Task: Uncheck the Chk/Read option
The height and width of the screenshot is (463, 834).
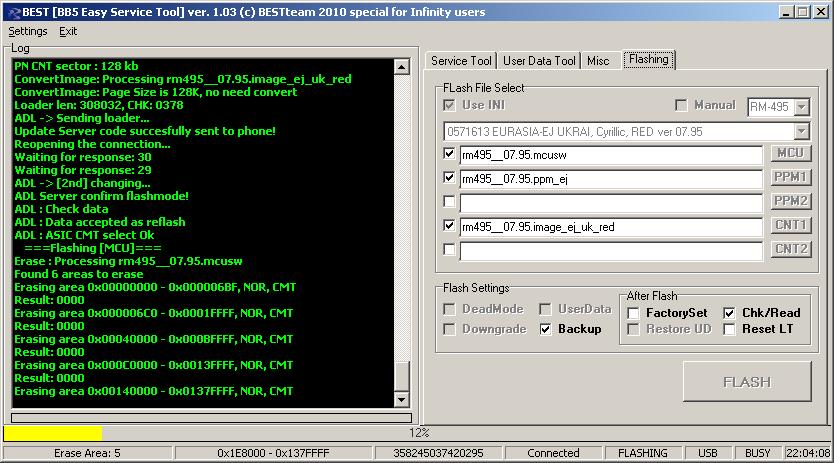Action: [729, 313]
